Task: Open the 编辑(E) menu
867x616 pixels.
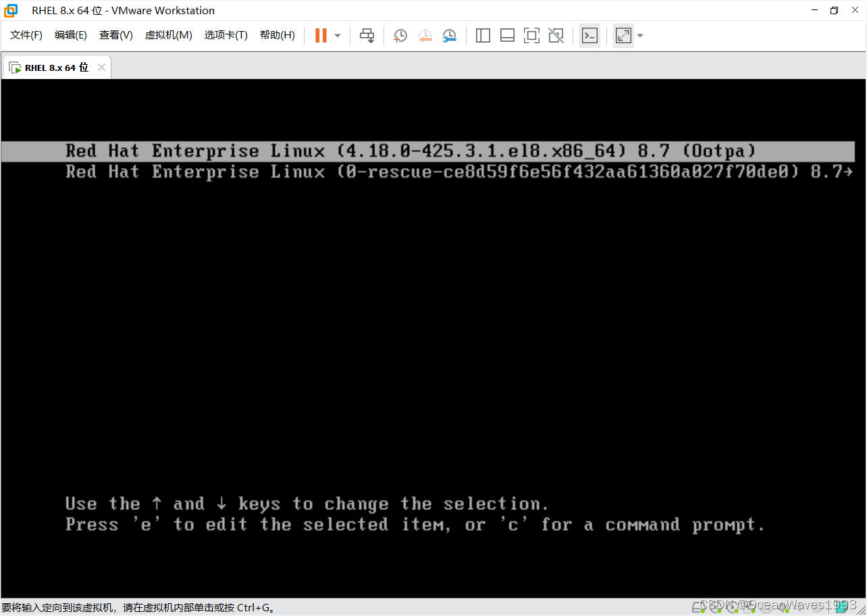Action: (x=71, y=35)
